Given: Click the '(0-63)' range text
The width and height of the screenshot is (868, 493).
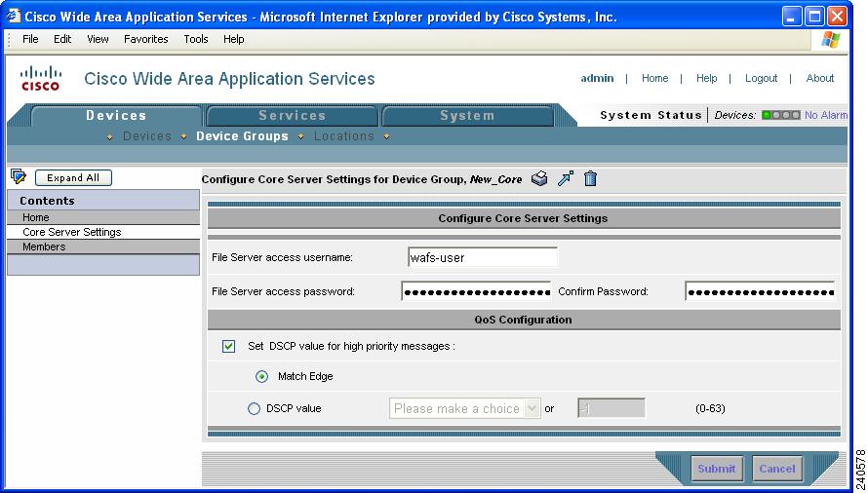Looking at the screenshot, I should click(x=710, y=409).
